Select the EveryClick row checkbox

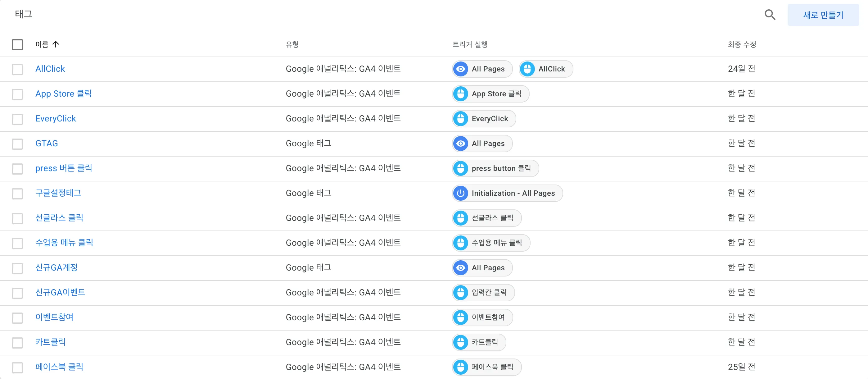[x=17, y=119]
